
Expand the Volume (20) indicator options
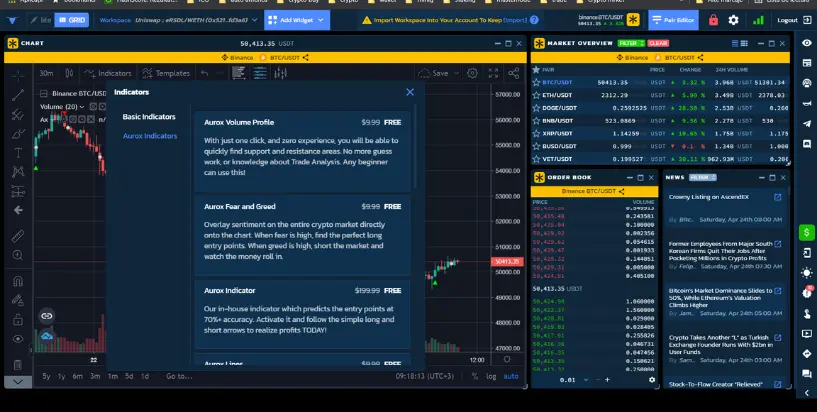coord(82,107)
